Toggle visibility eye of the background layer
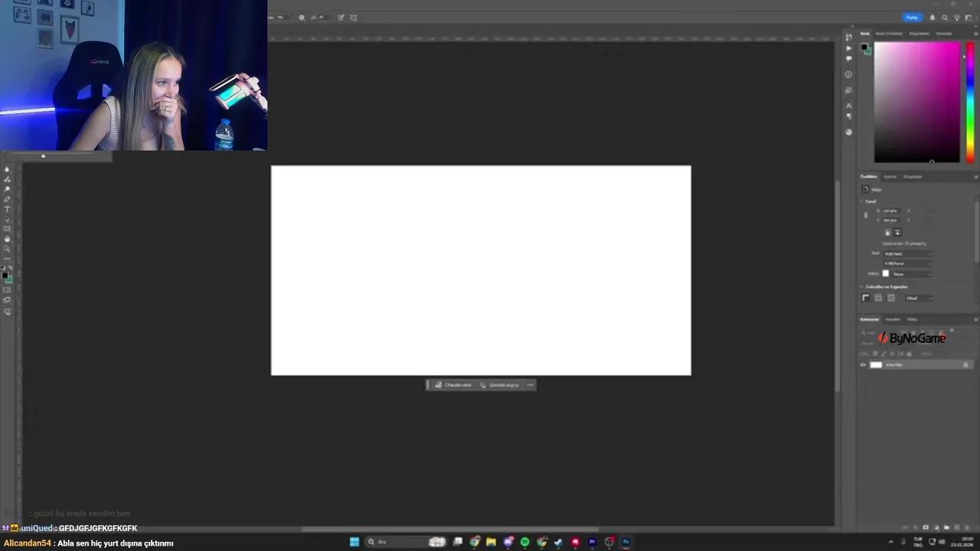 [x=863, y=365]
